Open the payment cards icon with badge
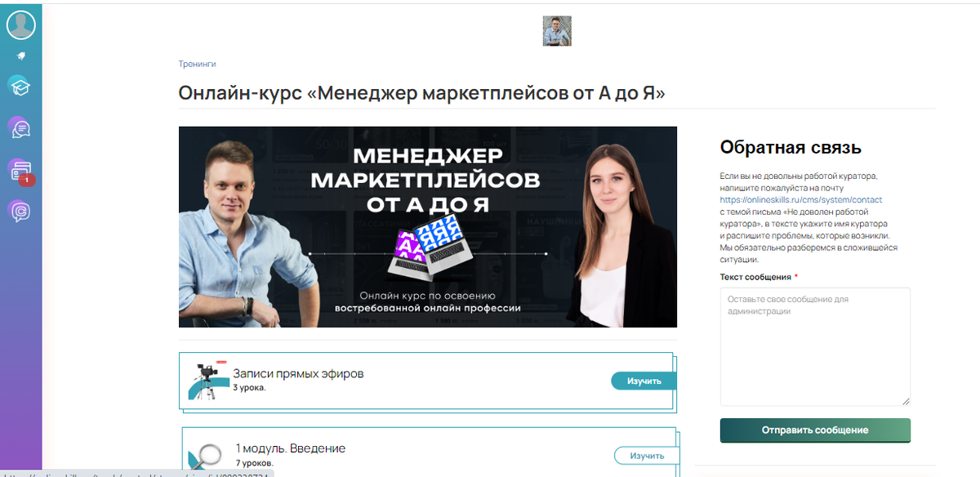 [x=20, y=171]
